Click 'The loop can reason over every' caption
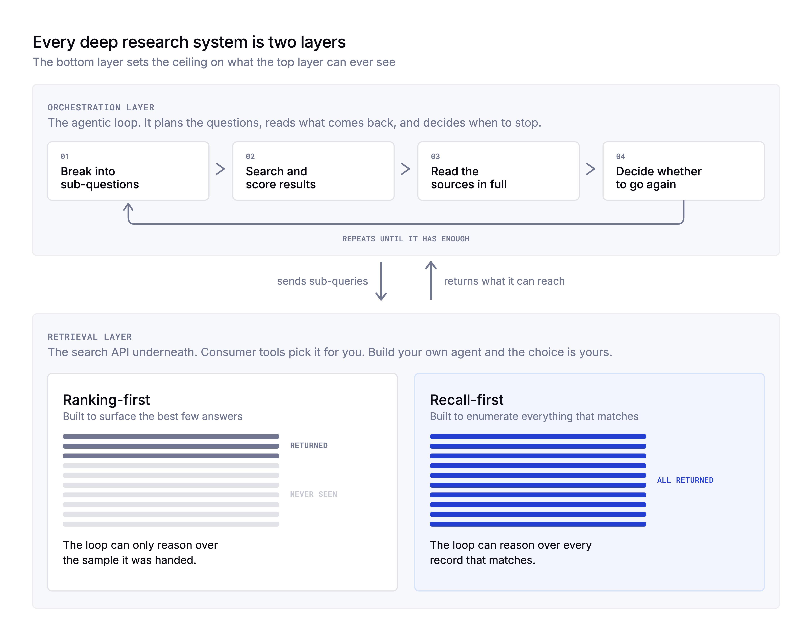The height and width of the screenshot is (644, 812). coord(511,553)
